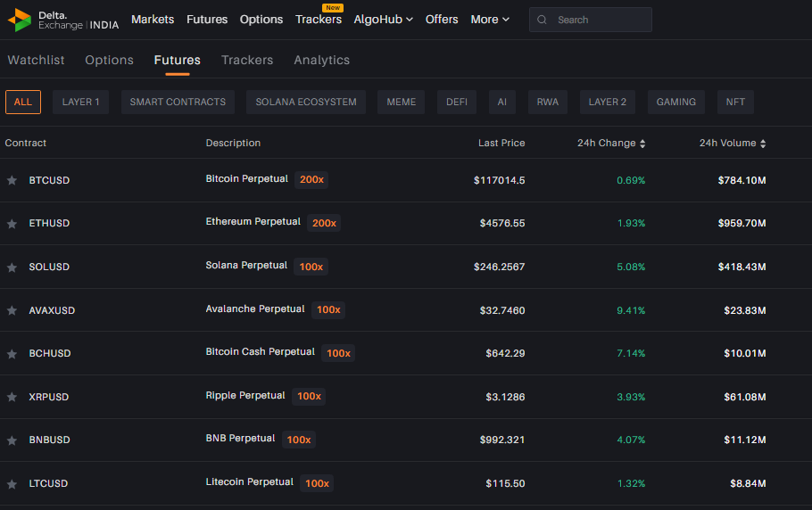Click the star icon next to LTCUSD
Image resolution: width=812 pixels, height=510 pixels.
(x=12, y=484)
